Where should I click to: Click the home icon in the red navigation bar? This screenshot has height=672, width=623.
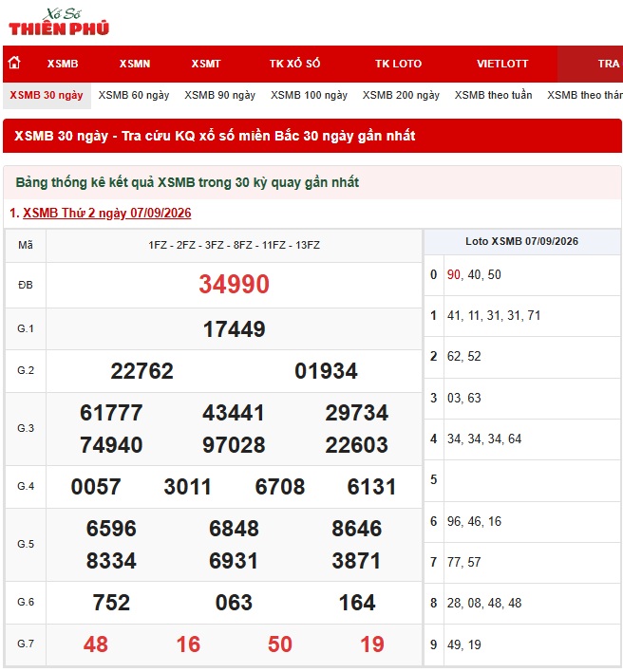click(14, 63)
